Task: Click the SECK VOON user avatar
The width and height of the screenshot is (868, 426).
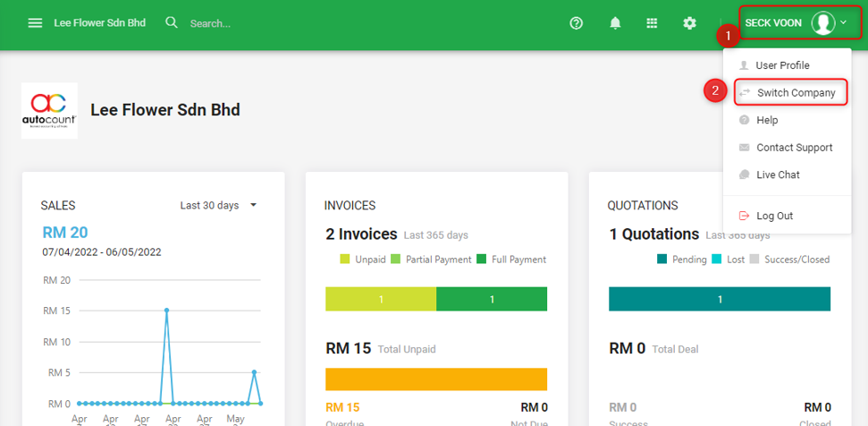Action: tap(823, 22)
